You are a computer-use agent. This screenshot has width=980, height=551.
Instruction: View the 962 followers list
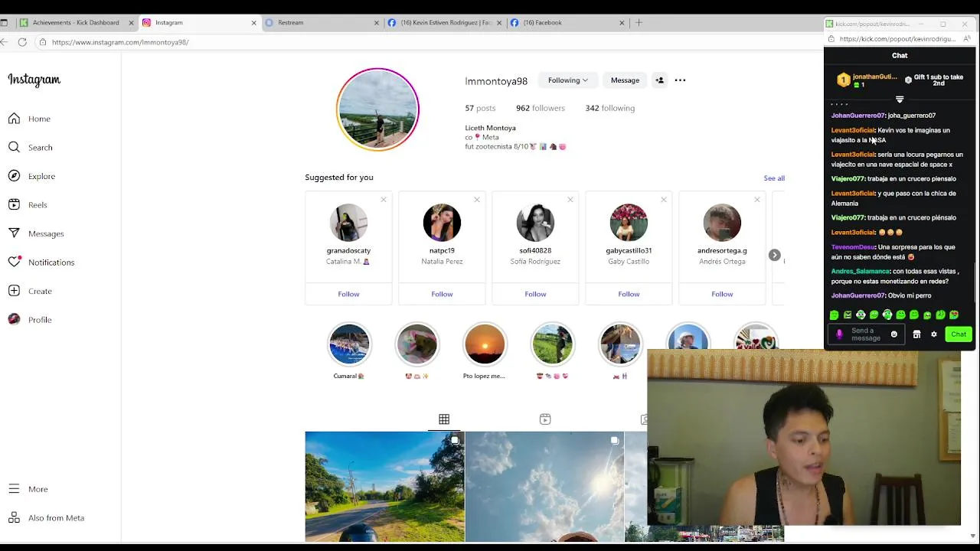tap(540, 108)
